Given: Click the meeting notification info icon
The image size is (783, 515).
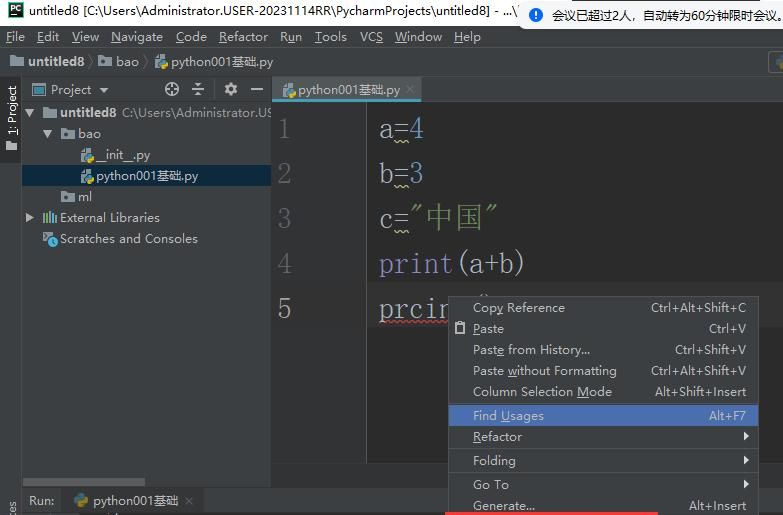Looking at the screenshot, I should click(536, 15).
